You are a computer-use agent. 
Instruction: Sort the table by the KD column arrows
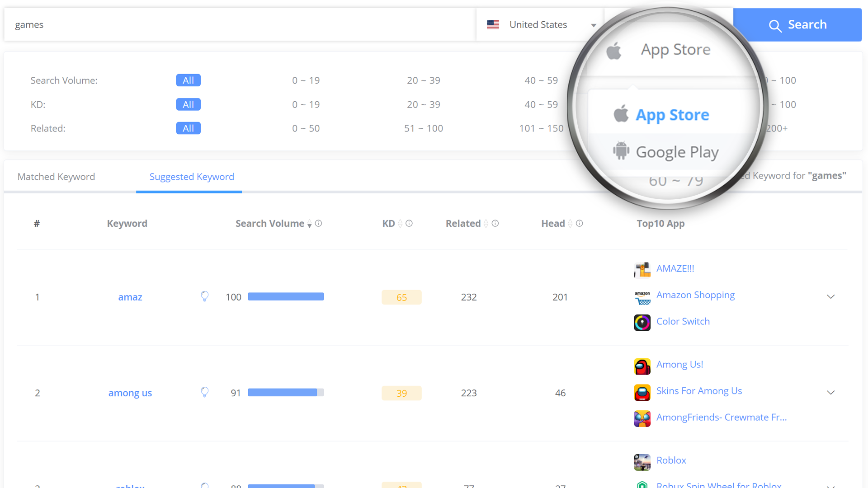400,224
